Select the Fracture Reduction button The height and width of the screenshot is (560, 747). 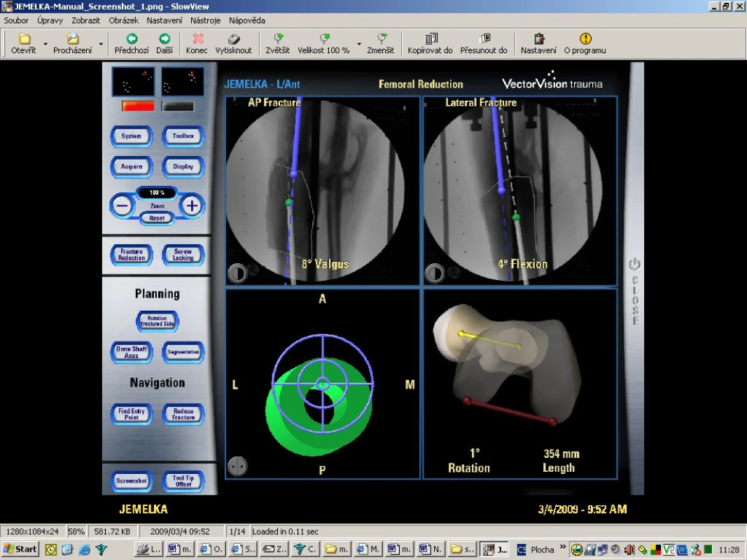pyautogui.click(x=132, y=255)
